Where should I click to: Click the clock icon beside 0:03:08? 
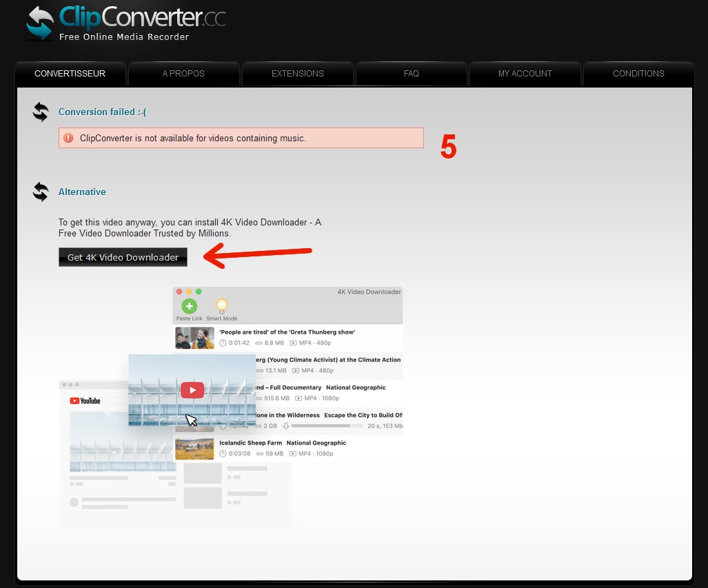pyautogui.click(x=223, y=454)
